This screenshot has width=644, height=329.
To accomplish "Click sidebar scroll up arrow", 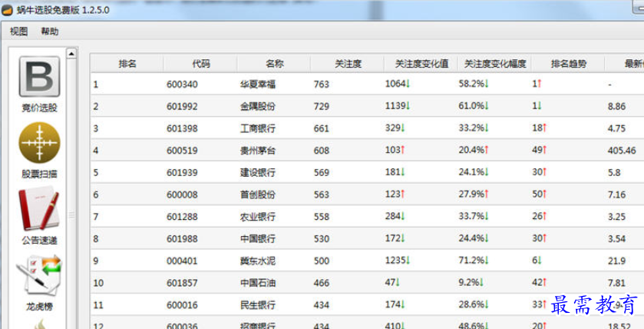I will [x=71, y=54].
